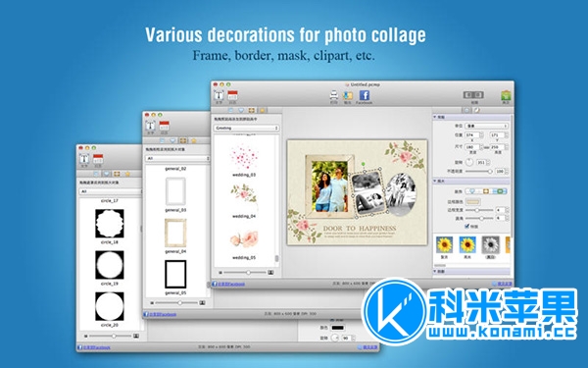Click the small thumbnail icon in front window
This screenshot has width=588, height=368.
point(220,272)
